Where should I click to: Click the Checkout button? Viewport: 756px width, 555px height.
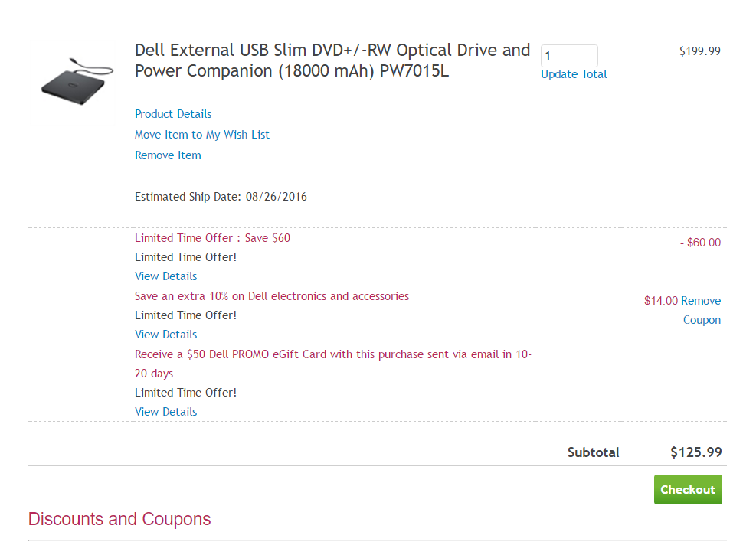coord(687,489)
